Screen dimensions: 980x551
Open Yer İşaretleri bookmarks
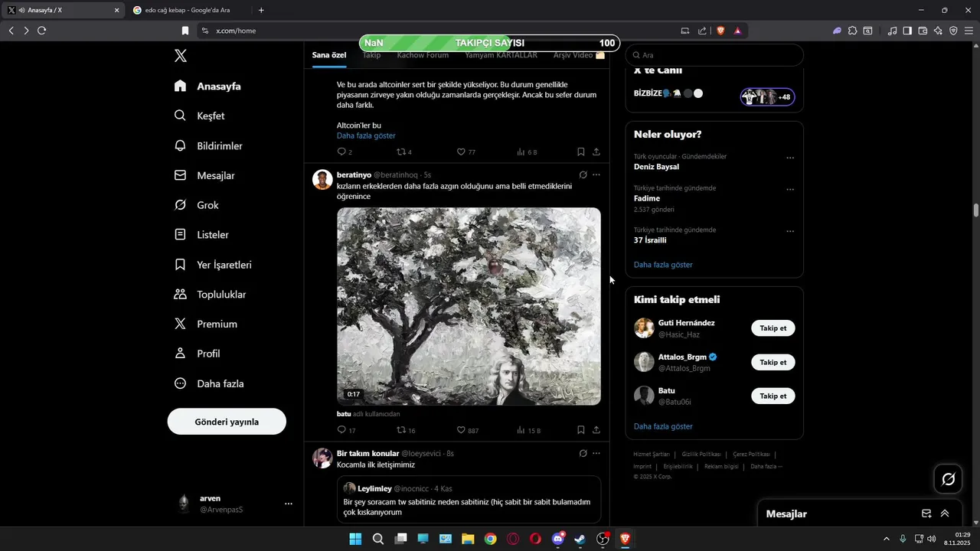(x=213, y=265)
